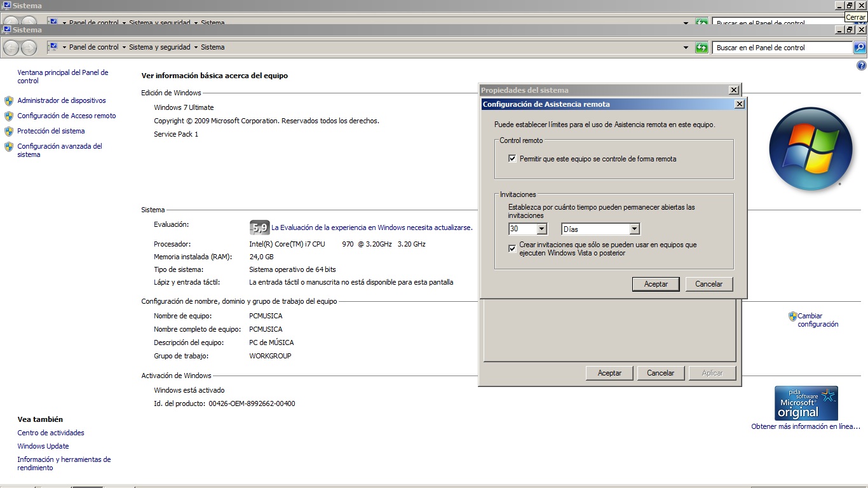Restore down the front Sistema window
The image size is (868, 488).
click(x=850, y=29)
